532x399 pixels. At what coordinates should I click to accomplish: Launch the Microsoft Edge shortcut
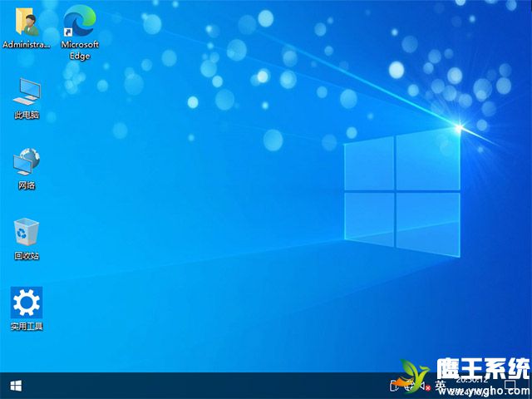pyautogui.click(x=80, y=32)
